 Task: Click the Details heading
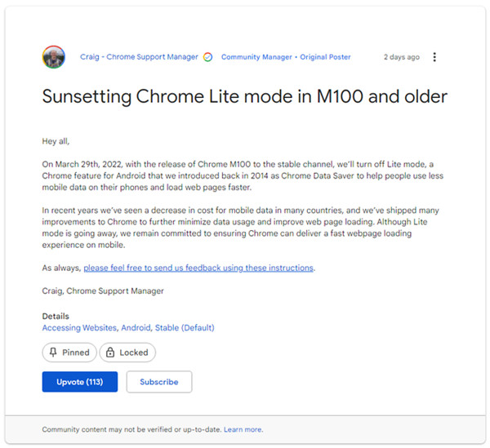56,317
